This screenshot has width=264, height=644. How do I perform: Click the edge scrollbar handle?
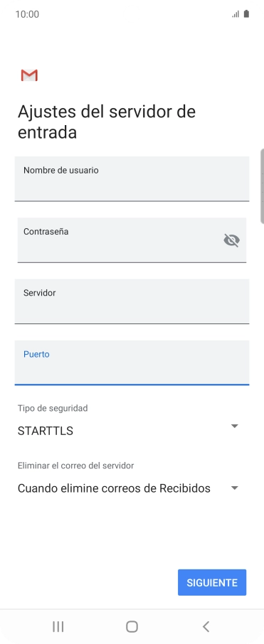(263, 186)
